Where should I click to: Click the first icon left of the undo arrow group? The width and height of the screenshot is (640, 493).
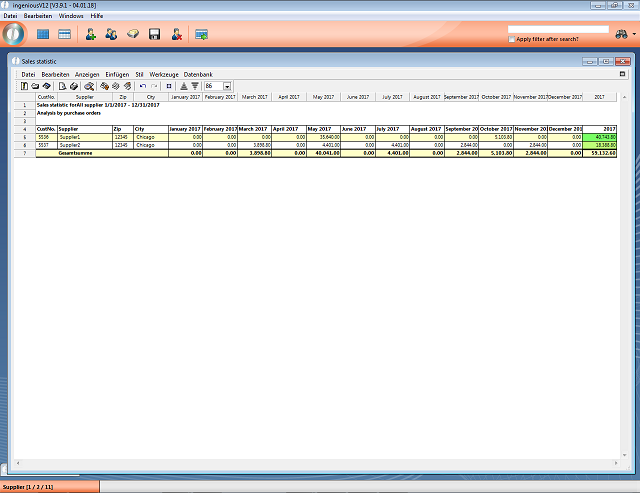104,86
